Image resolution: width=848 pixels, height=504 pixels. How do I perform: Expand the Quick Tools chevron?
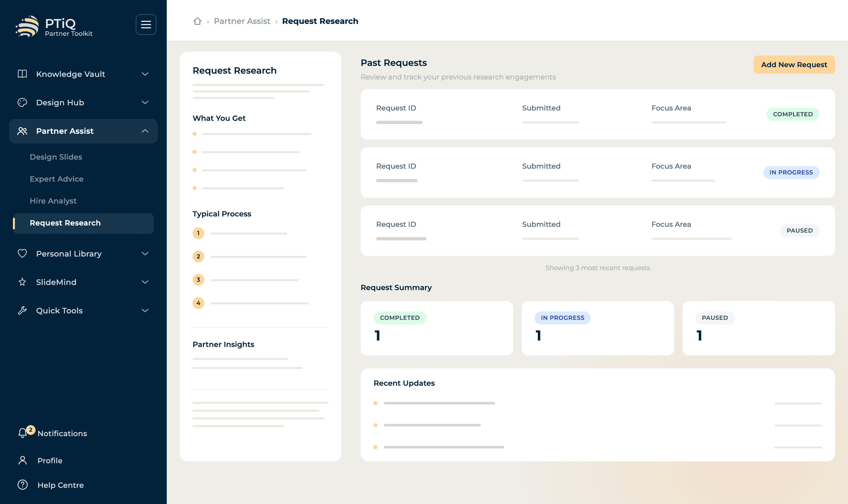(145, 310)
